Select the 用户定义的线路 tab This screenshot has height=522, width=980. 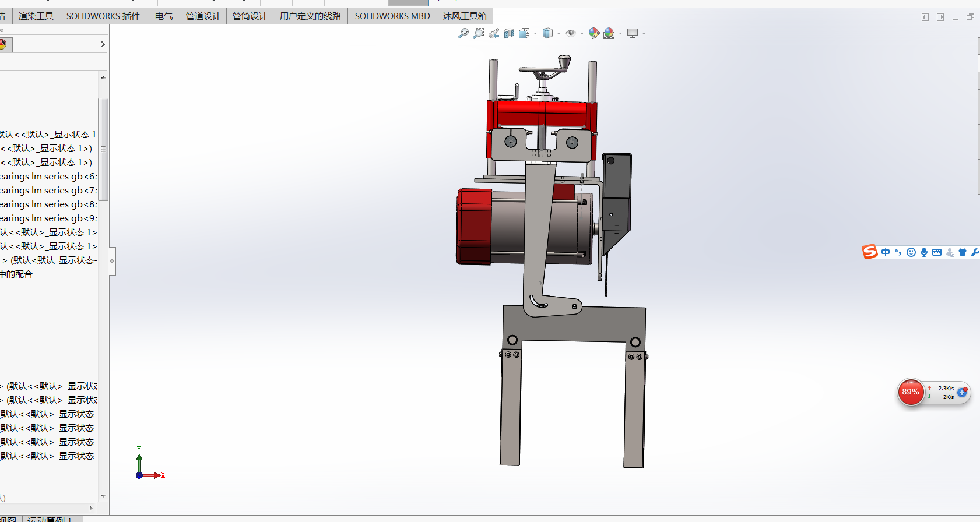click(311, 16)
